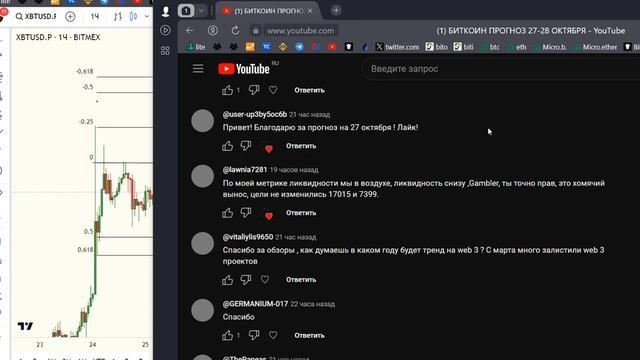The image size is (640, 360).
Task: Open the @vitaliylis9650 channel name
Action: point(248,237)
